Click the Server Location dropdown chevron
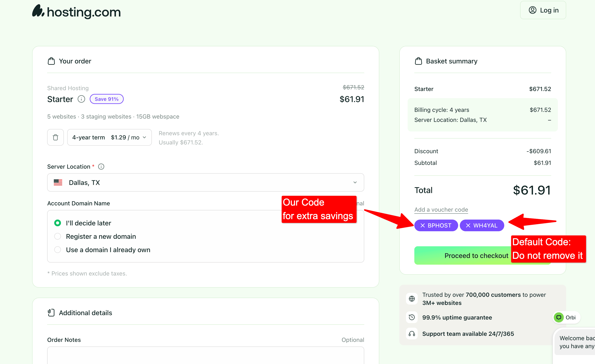 355,182
